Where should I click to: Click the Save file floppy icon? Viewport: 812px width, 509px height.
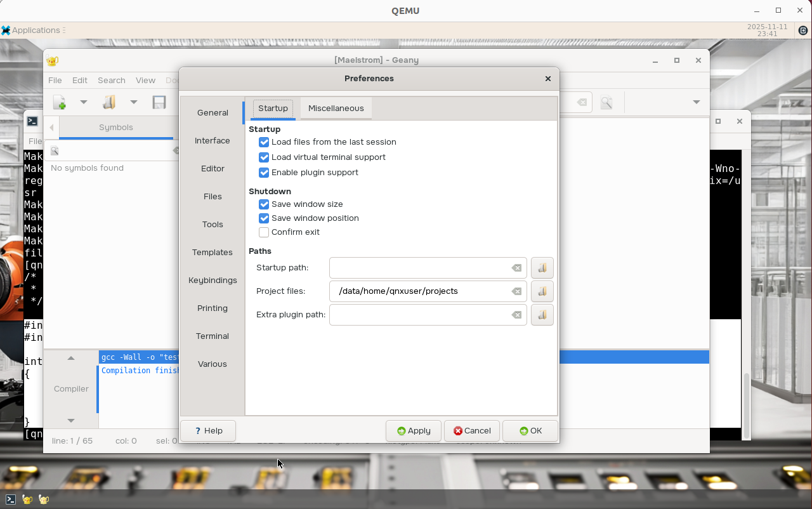[x=159, y=102]
